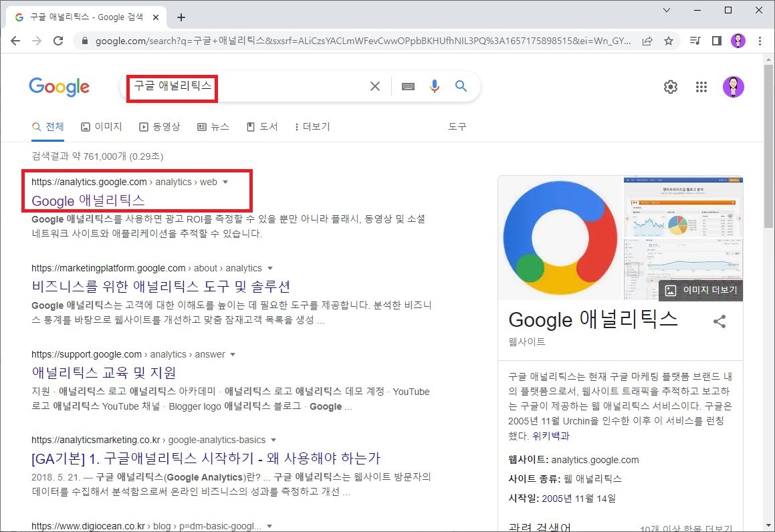The height and width of the screenshot is (532, 775).
Task: Open the 도구 search tools
Action: (x=457, y=127)
